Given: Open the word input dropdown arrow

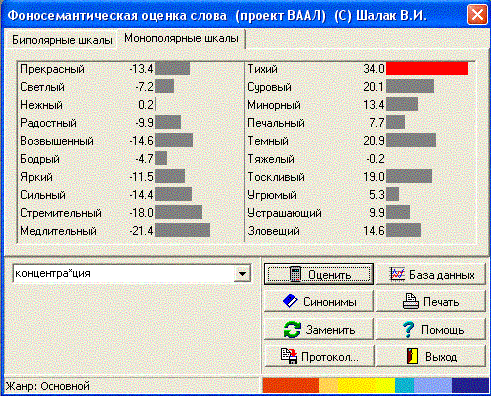Looking at the screenshot, I should 242,274.
